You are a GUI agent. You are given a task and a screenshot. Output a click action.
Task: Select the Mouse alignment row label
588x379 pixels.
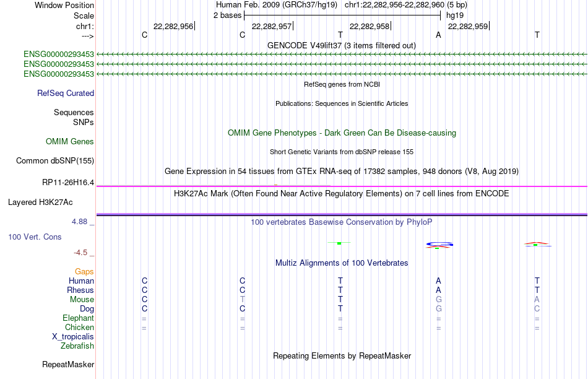click(82, 300)
